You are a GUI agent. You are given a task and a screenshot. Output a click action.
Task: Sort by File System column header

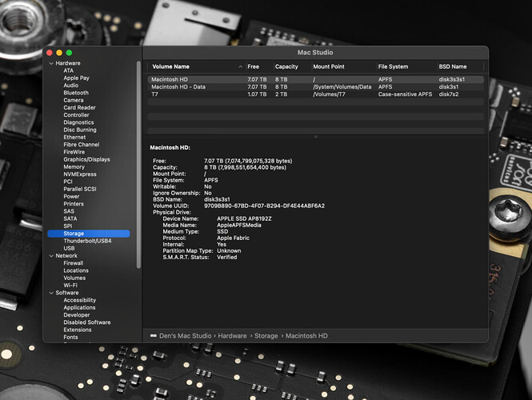click(x=393, y=67)
